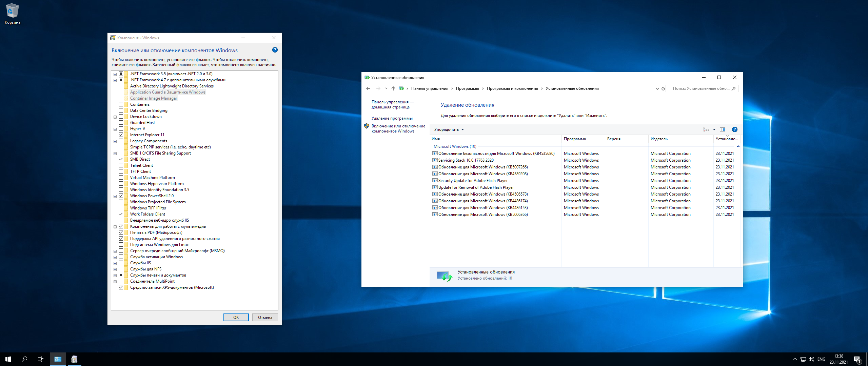
Task: Expand the Службы IIS node
Action: coord(115,263)
